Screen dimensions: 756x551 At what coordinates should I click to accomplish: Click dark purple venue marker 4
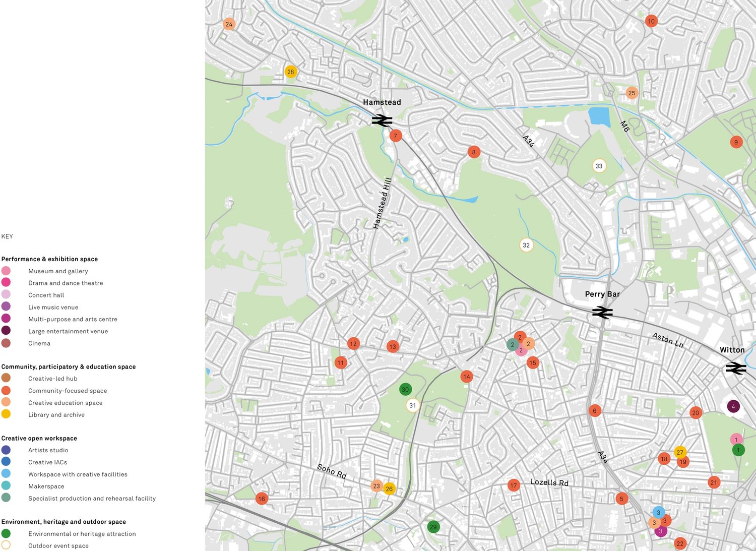click(x=733, y=406)
